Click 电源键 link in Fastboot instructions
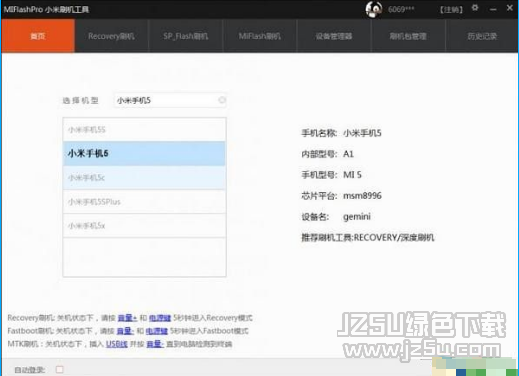Image resolution: width=519 pixels, height=376 pixels. [157, 331]
